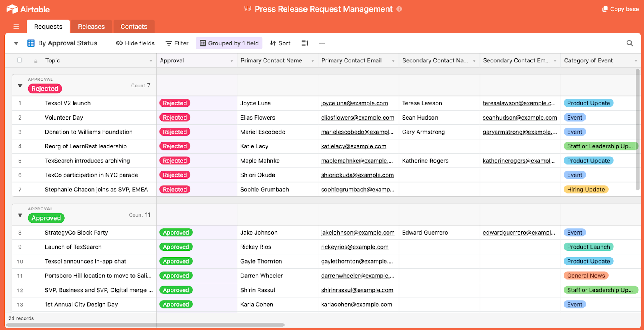Click the Copy base button
Viewport: 644px width, 330px height.
coord(620,9)
